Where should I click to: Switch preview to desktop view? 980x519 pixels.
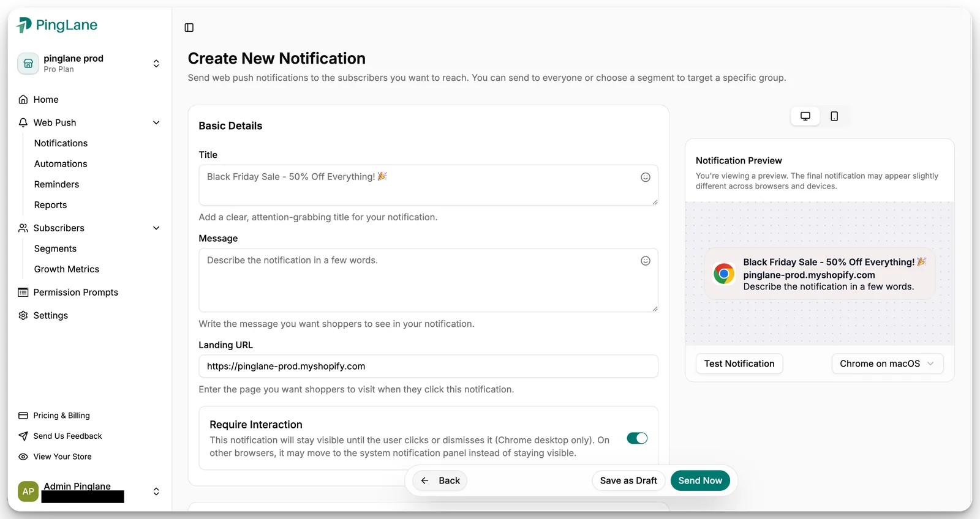[805, 116]
